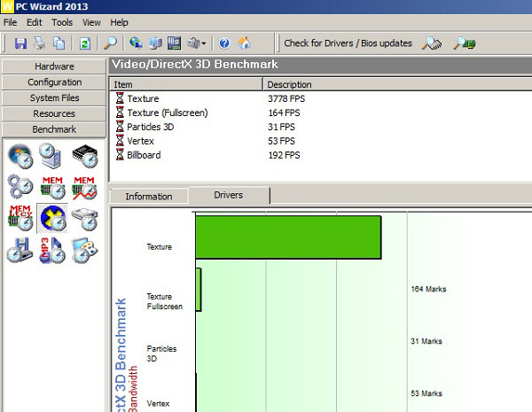Image resolution: width=532 pixels, height=412 pixels.
Task: Click the blue Help question mark icon
Action: pyautogui.click(x=224, y=43)
